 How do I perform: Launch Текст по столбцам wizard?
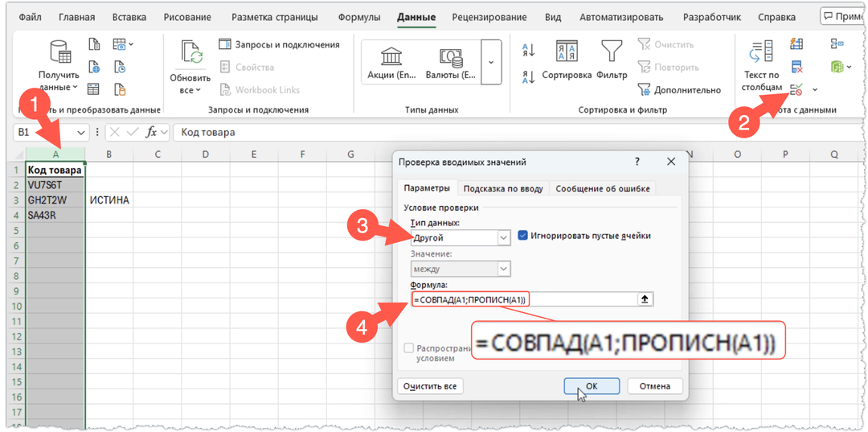(763, 65)
